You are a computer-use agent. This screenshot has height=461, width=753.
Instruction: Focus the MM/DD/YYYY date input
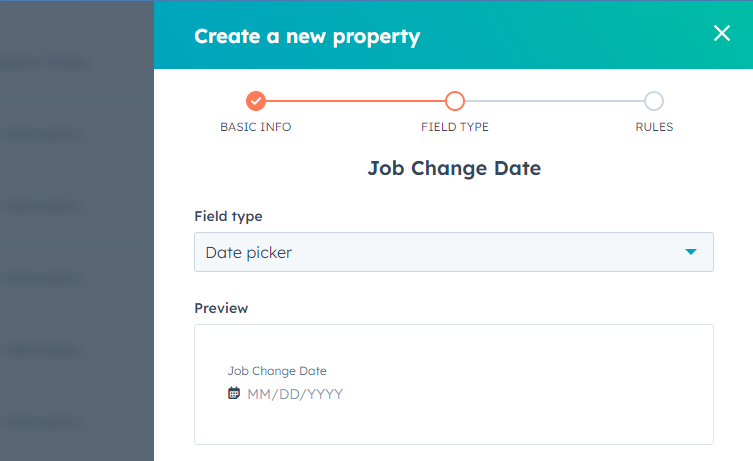coord(295,394)
